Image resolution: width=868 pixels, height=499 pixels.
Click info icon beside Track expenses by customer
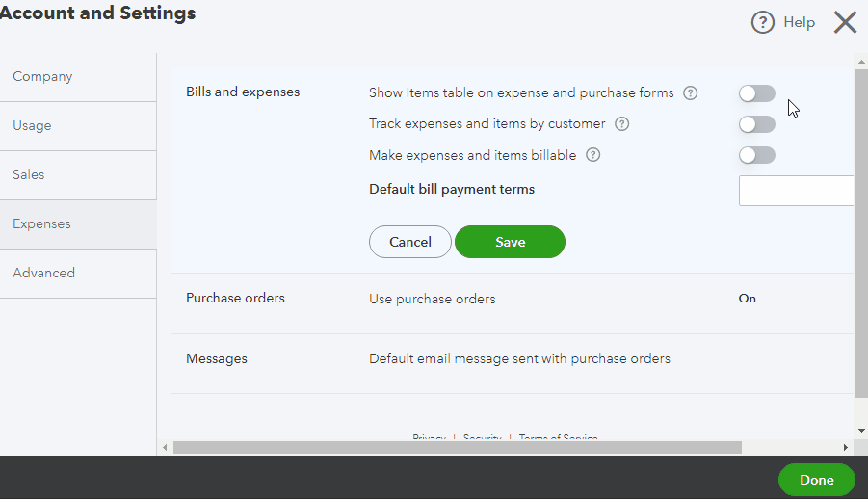click(x=622, y=124)
